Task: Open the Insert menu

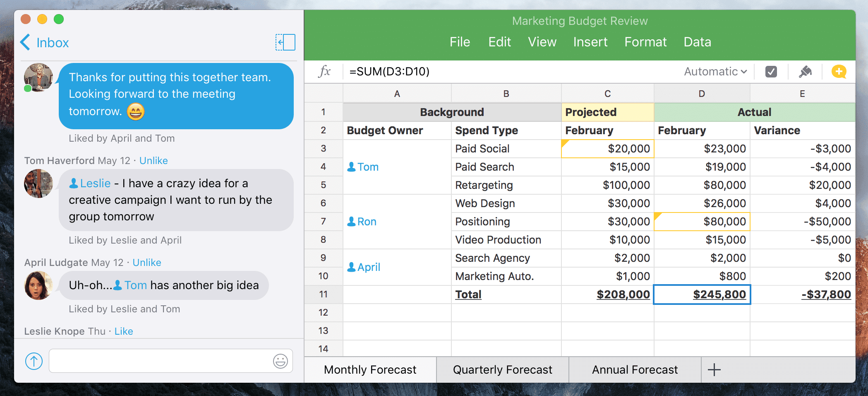Action: (590, 41)
